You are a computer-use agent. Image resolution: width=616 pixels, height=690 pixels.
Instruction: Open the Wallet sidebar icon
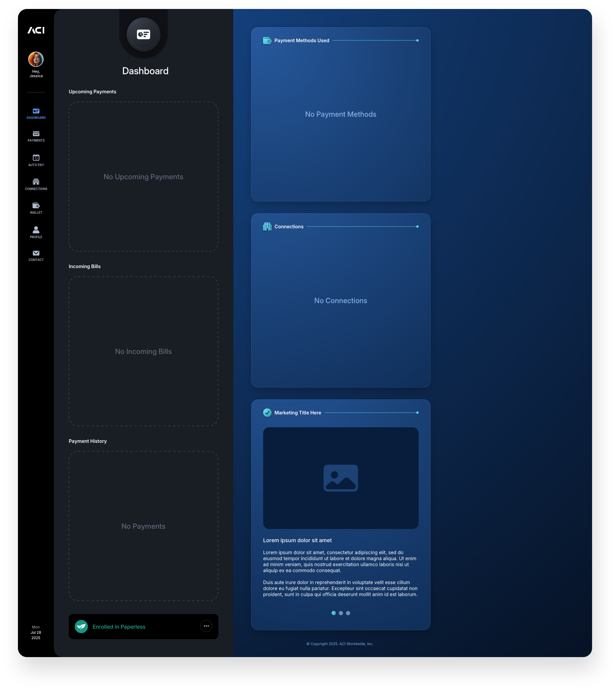click(x=36, y=206)
